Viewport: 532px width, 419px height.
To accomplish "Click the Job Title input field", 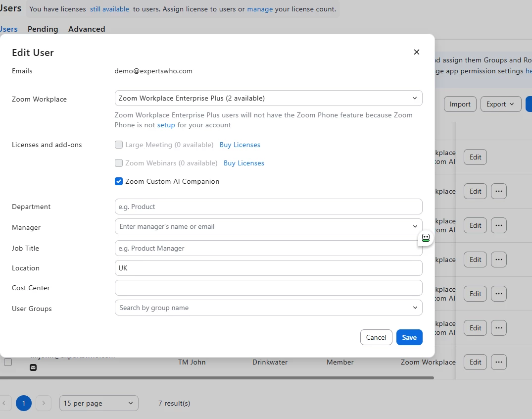I will pos(268,248).
